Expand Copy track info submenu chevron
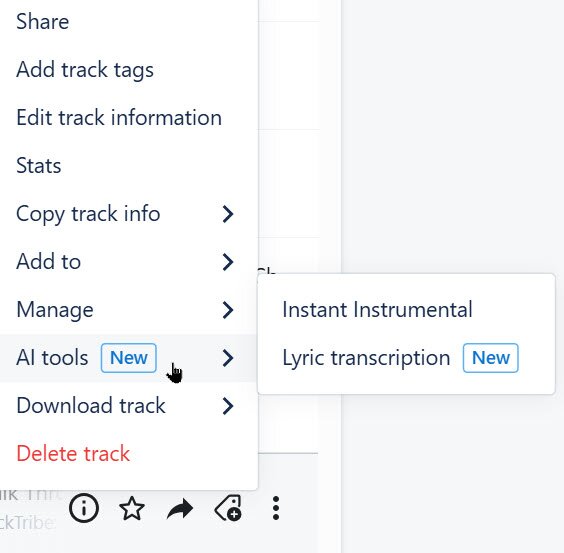 pos(228,214)
